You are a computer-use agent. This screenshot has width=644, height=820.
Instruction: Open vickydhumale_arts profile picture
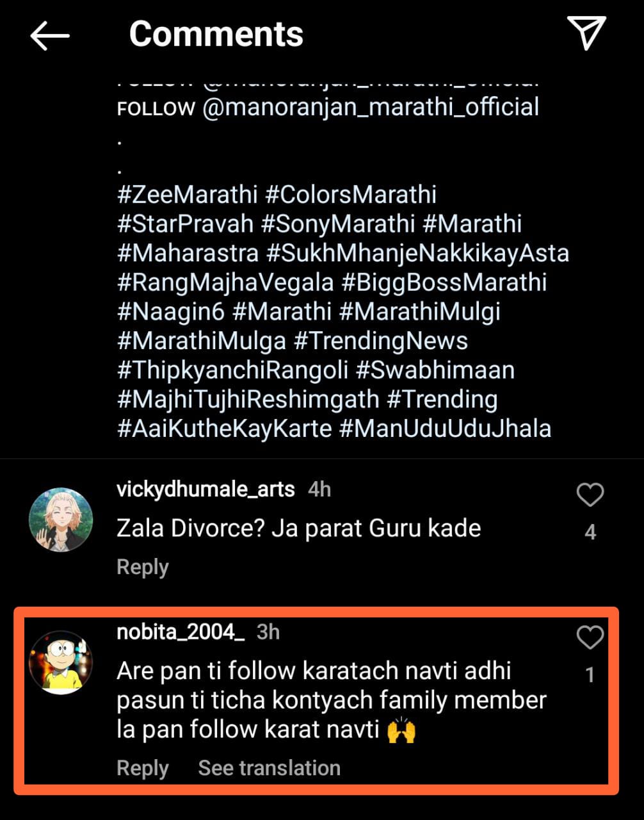tap(61, 520)
